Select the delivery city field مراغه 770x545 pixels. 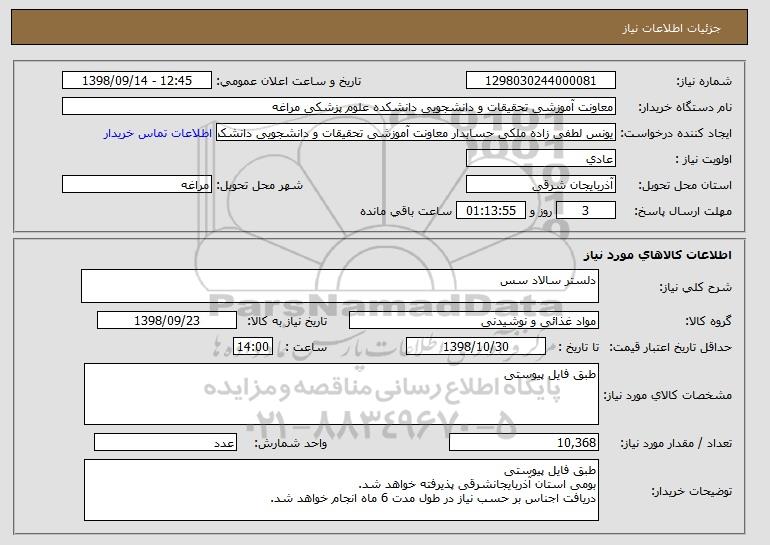point(137,185)
